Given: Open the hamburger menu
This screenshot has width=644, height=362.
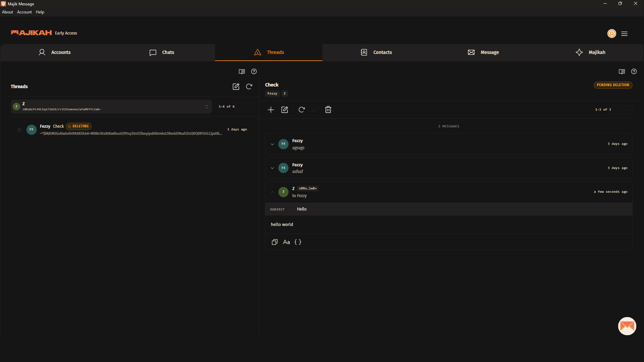Looking at the screenshot, I should (624, 34).
